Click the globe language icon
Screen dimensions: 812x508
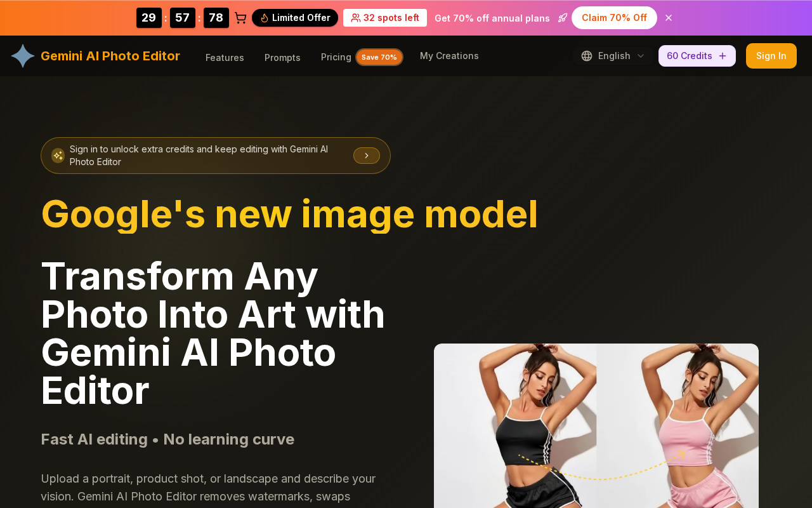(587, 56)
